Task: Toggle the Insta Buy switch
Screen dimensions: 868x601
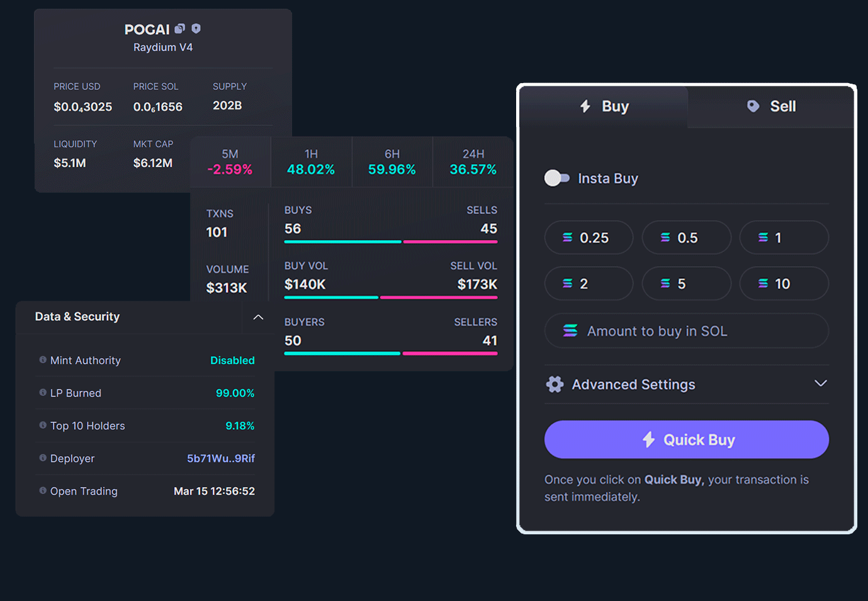Action: click(556, 178)
